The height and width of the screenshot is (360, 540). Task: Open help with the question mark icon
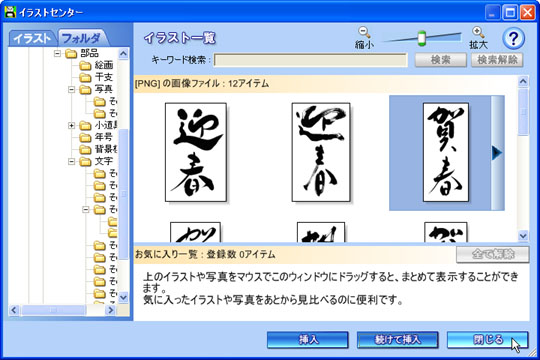(513, 39)
